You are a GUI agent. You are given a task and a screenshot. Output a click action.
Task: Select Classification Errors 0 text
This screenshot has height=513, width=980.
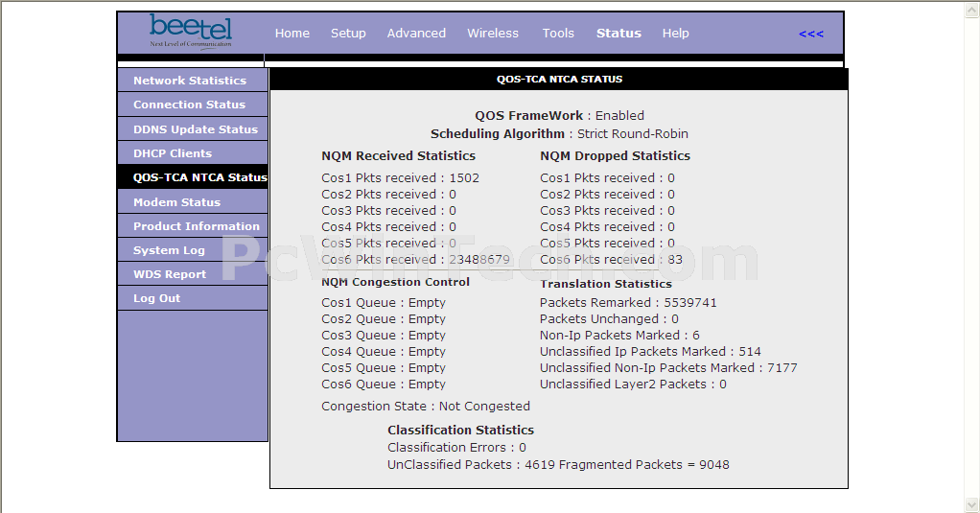(x=456, y=448)
